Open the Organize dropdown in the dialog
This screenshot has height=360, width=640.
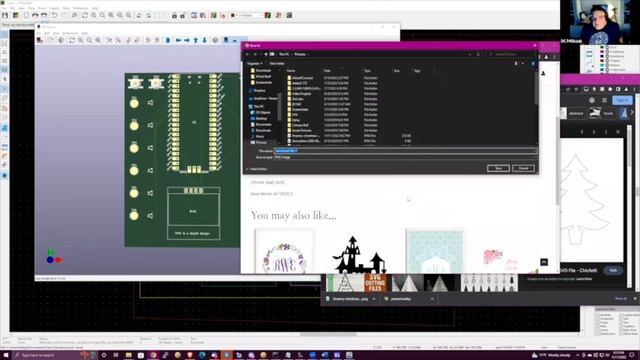coord(254,64)
